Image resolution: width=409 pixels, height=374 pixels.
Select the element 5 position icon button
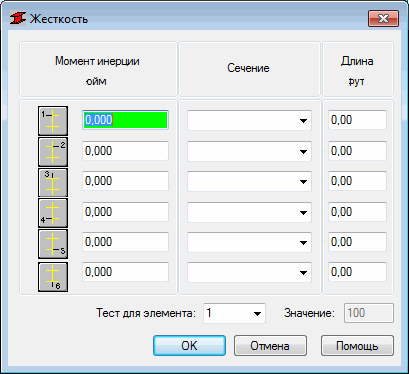(53, 244)
